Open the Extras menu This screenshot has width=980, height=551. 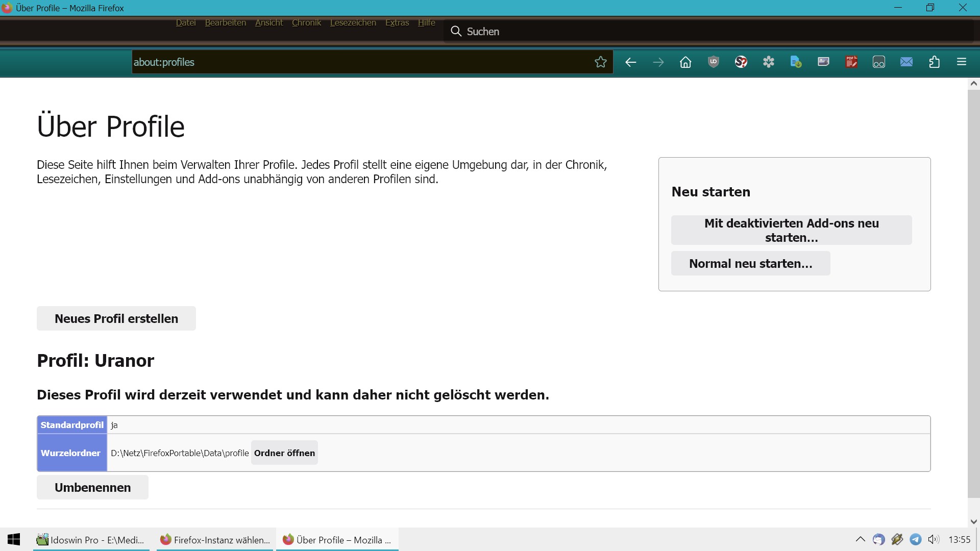397,23
